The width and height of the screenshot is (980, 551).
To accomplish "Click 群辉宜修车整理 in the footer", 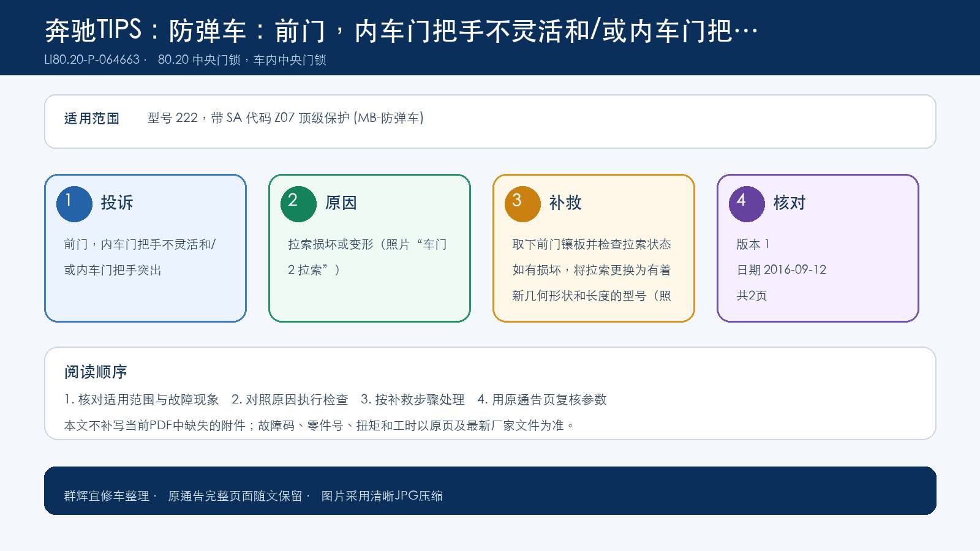I will click(107, 496).
